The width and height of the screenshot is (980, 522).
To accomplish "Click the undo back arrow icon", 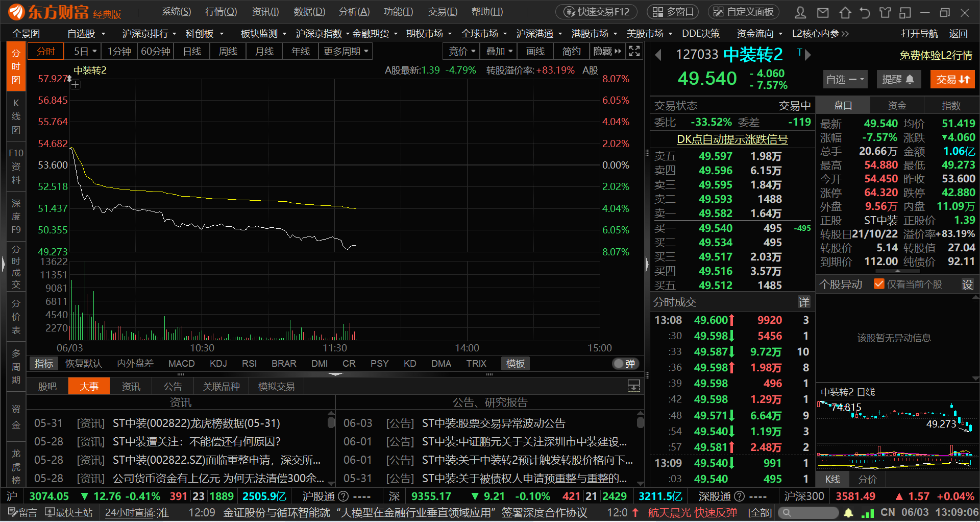I will click(865, 12).
